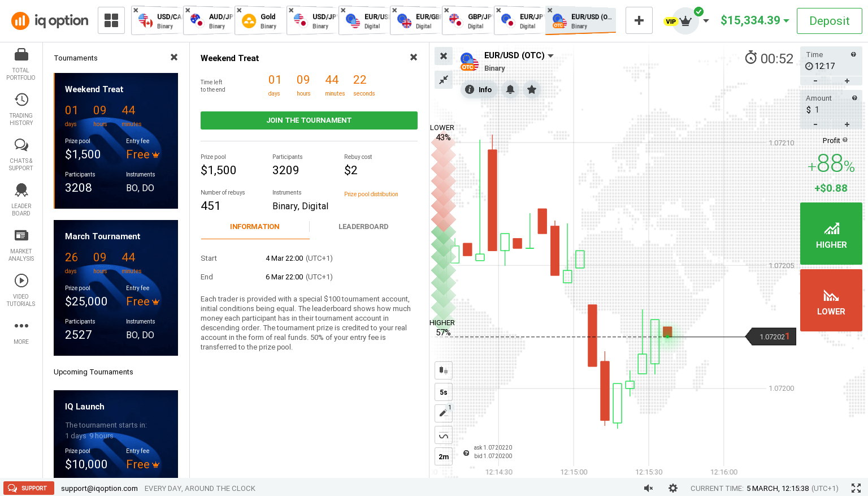Open the Prize pool distribution link

point(371,194)
